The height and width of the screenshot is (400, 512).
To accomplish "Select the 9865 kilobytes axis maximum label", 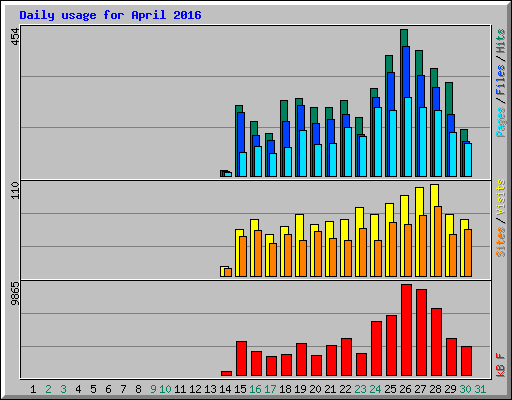I will point(15,293).
